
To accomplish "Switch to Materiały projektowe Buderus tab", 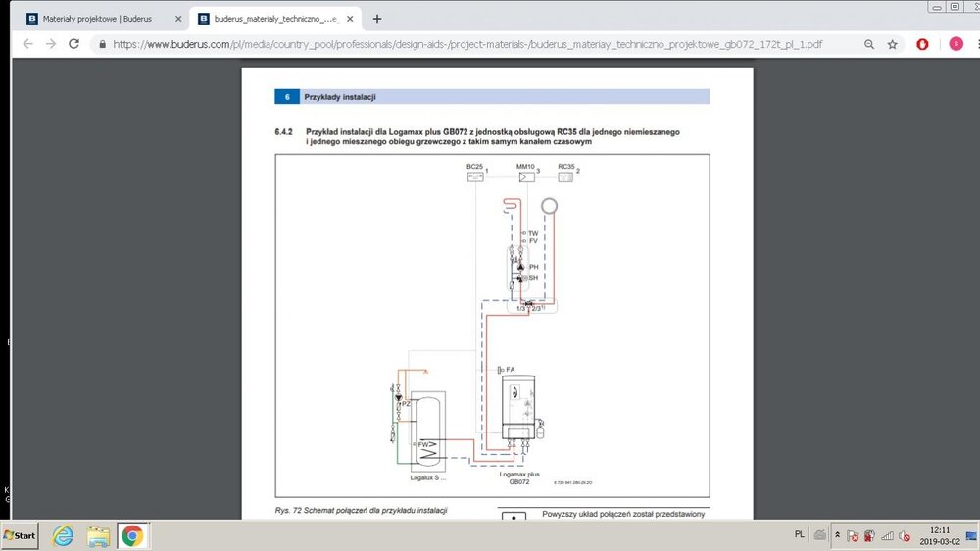I will (x=98, y=19).
